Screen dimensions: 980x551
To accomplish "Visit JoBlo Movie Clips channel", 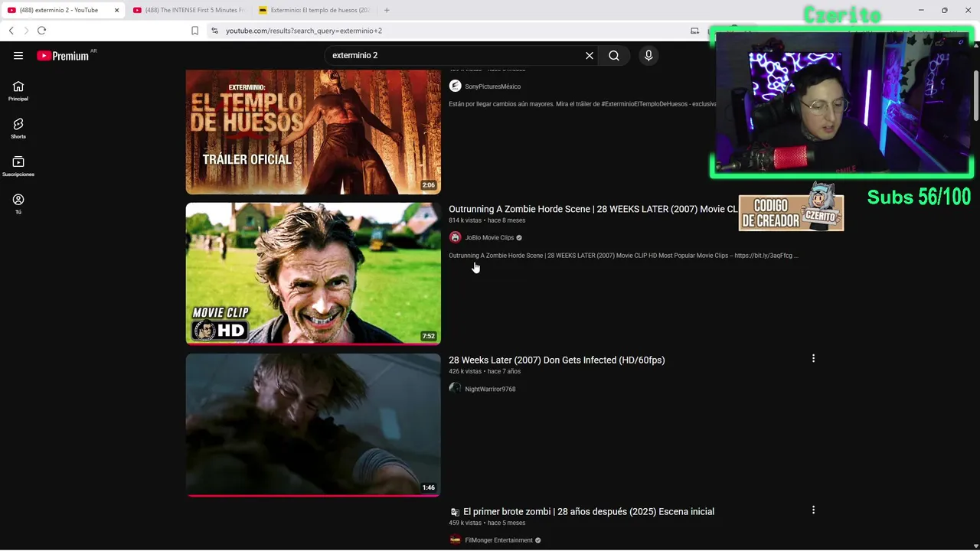I will click(x=489, y=237).
